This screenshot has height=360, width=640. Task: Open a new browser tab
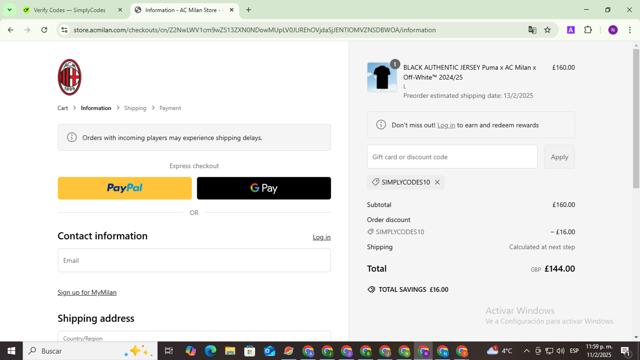(248, 10)
